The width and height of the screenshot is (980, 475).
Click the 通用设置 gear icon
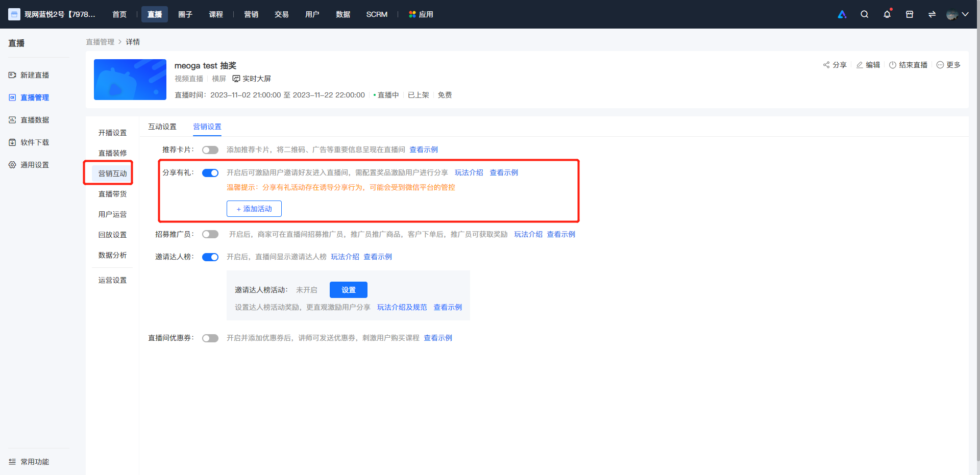(12, 165)
